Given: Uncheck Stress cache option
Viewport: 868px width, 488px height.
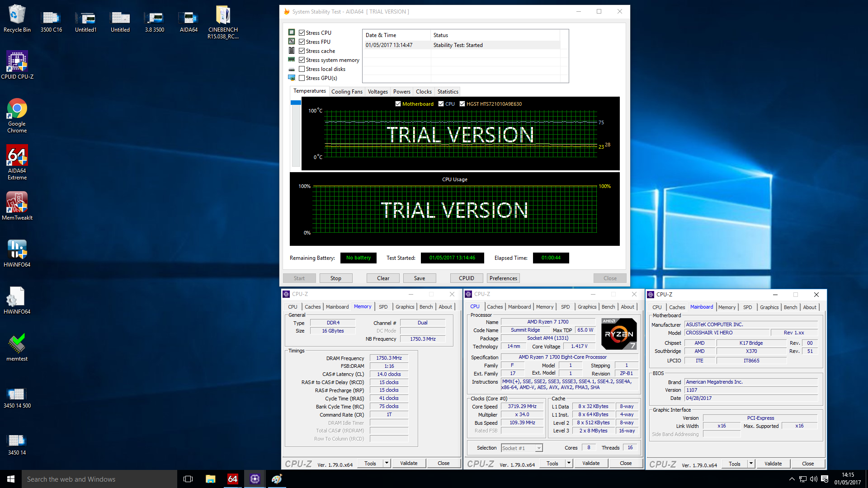Looking at the screenshot, I should tap(302, 51).
